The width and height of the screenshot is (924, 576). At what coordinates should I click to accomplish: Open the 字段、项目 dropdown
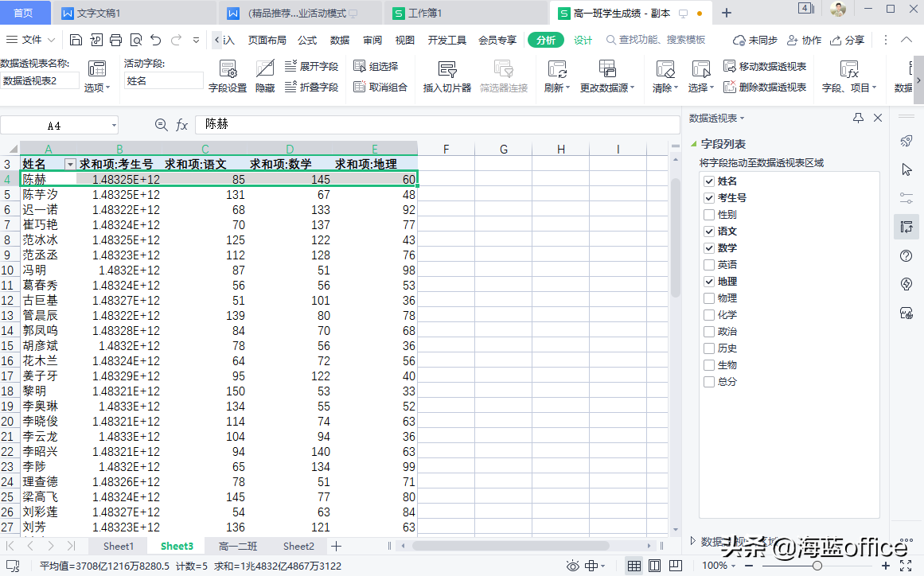point(849,88)
